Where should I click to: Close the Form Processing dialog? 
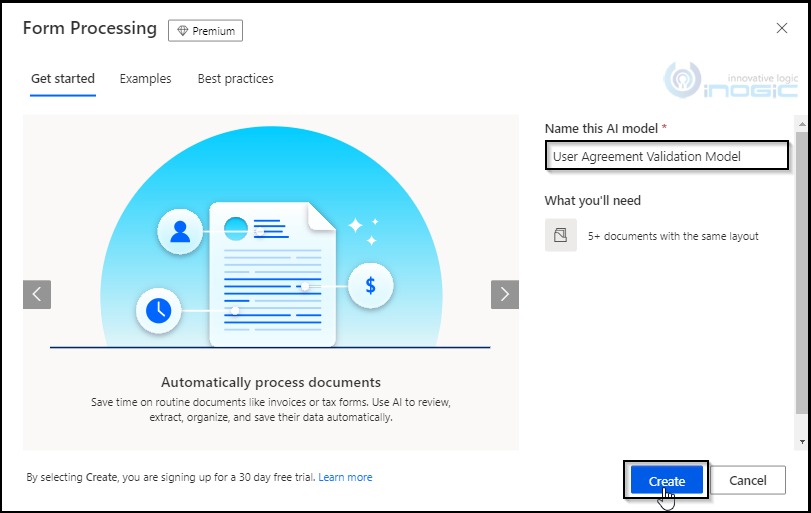(x=782, y=29)
